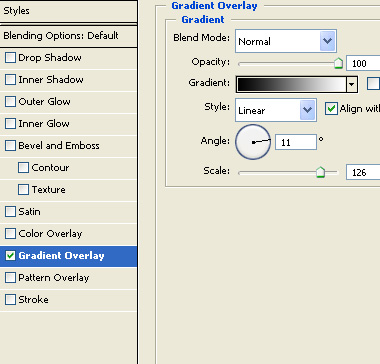Enable the Bevel and Emboss checkbox
Viewport: 380px width, 364px height.
(10, 146)
